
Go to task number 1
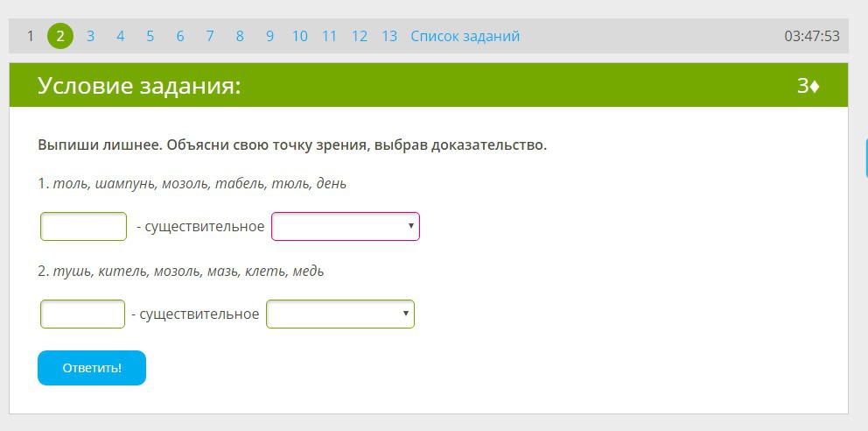(x=31, y=36)
